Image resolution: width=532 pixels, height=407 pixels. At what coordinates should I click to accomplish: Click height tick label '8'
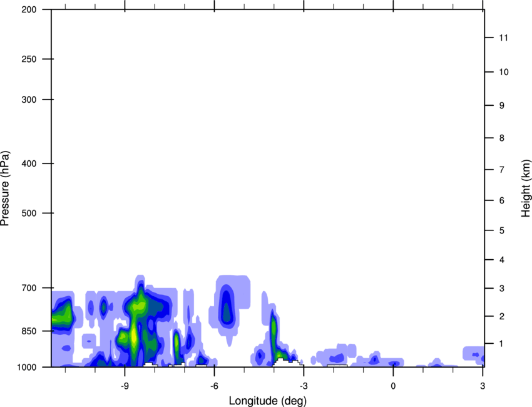click(502, 138)
